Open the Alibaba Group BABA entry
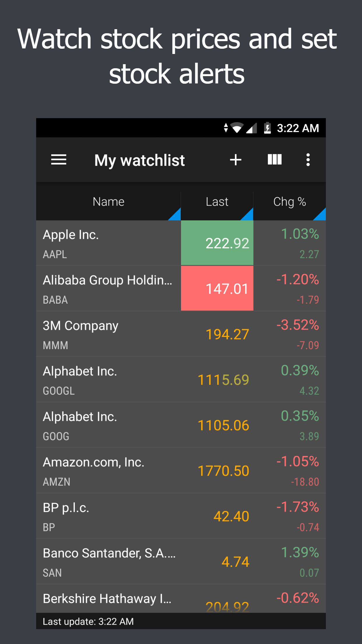Image resolution: width=362 pixels, height=644 pixels. 108,289
